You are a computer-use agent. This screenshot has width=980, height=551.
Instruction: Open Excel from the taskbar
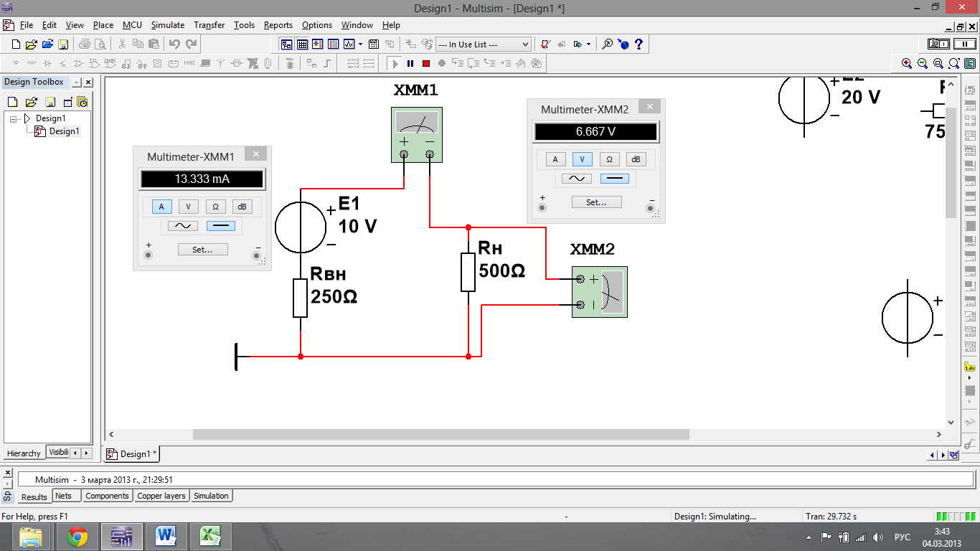coord(209,537)
